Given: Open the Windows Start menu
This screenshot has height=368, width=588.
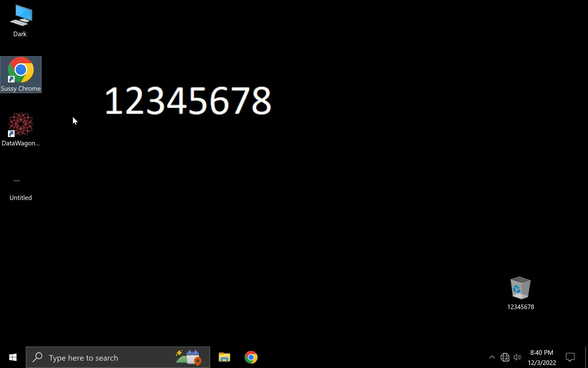Looking at the screenshot, I should click(x=13, y=357).
